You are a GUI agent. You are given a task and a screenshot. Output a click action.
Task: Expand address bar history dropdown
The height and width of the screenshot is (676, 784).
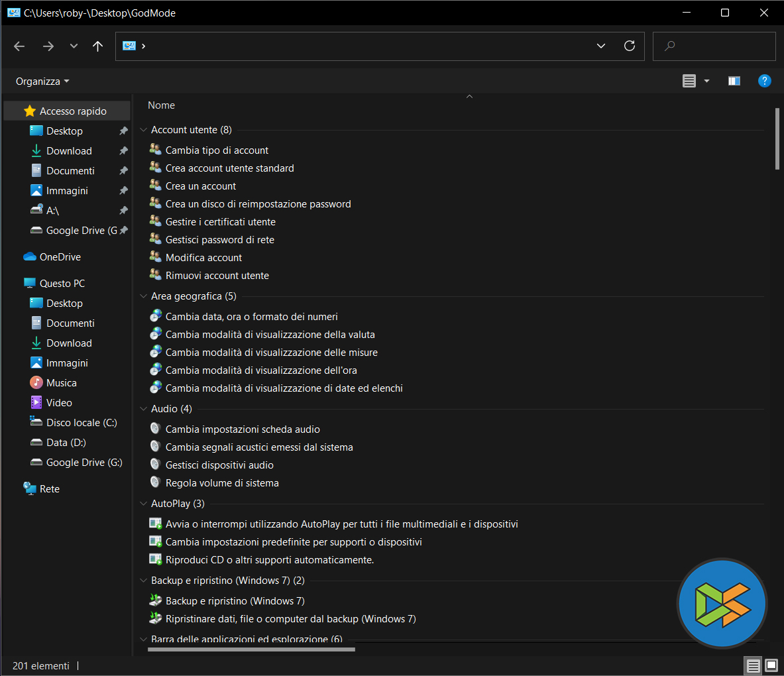(x=600, y=46)
